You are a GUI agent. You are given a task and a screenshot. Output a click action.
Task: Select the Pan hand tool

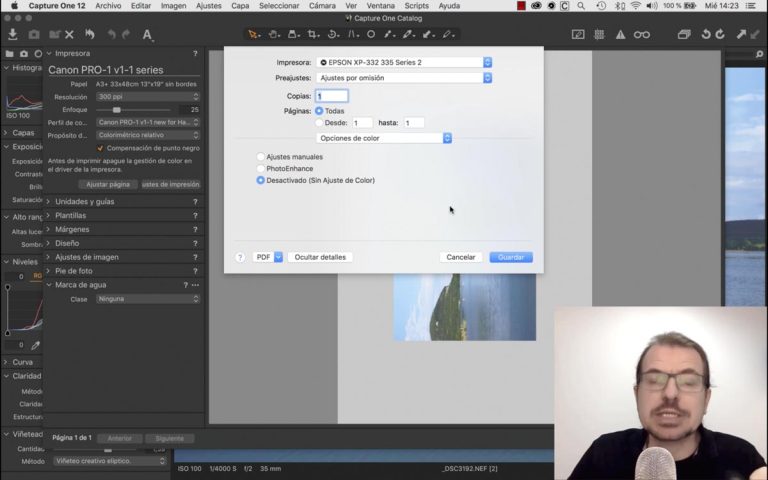273,34
